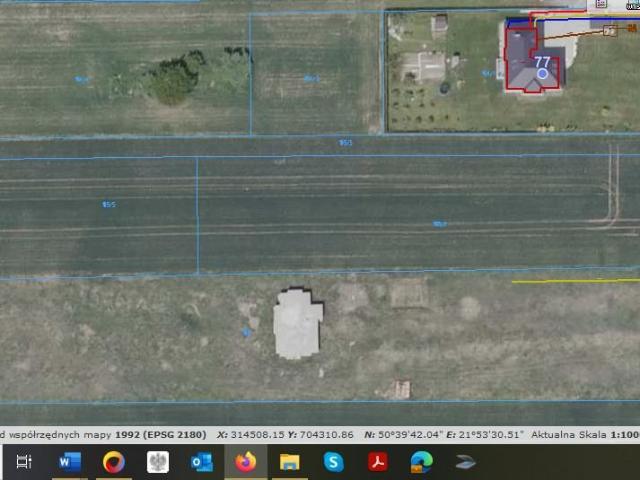
Task: Open Task View from the taskbar
Action: pyautogui.click(x=24, y=462)
